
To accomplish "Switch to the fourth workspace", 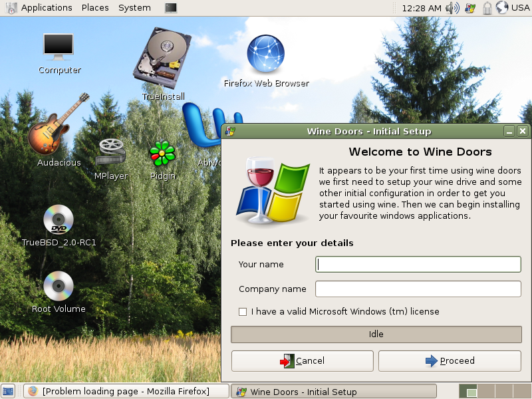I will point(522,392).
